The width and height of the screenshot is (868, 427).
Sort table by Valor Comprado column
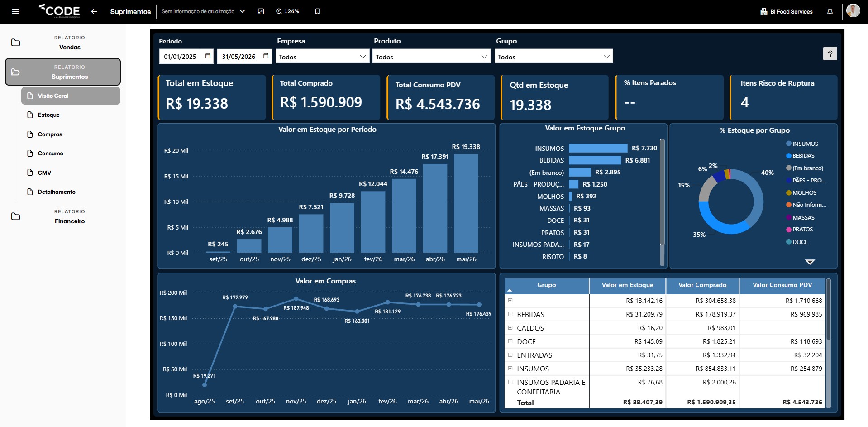702,285
